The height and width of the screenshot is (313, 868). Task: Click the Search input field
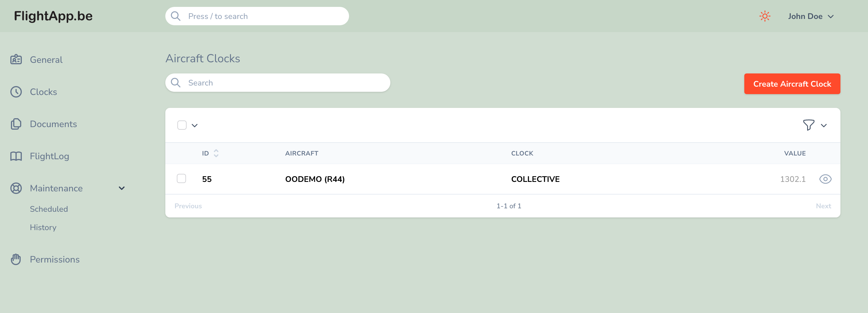pyautogui.click(x=278, y=83)
